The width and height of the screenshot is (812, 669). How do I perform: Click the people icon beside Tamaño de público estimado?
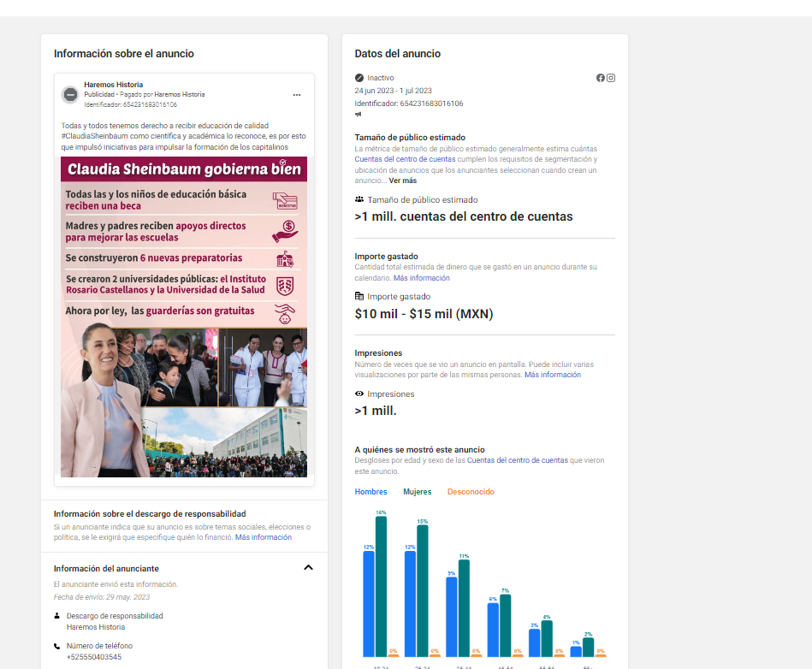point(359,199)
